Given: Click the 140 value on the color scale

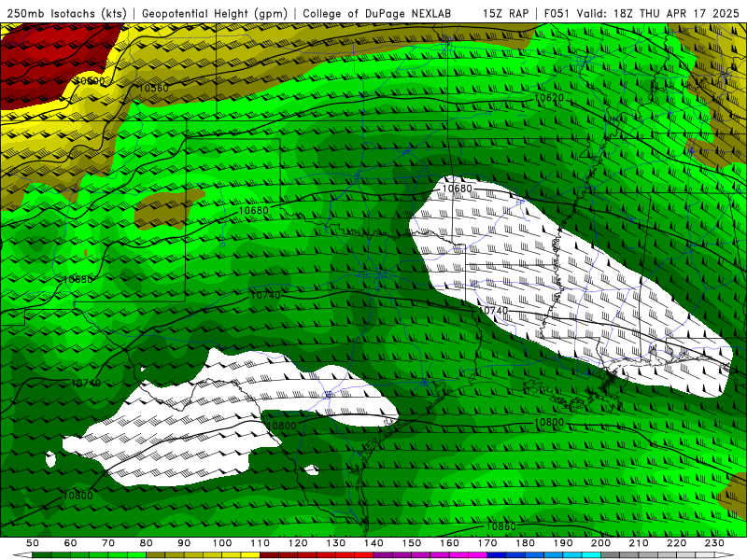Looking at the screenshot, I should [x=373, y=543].
